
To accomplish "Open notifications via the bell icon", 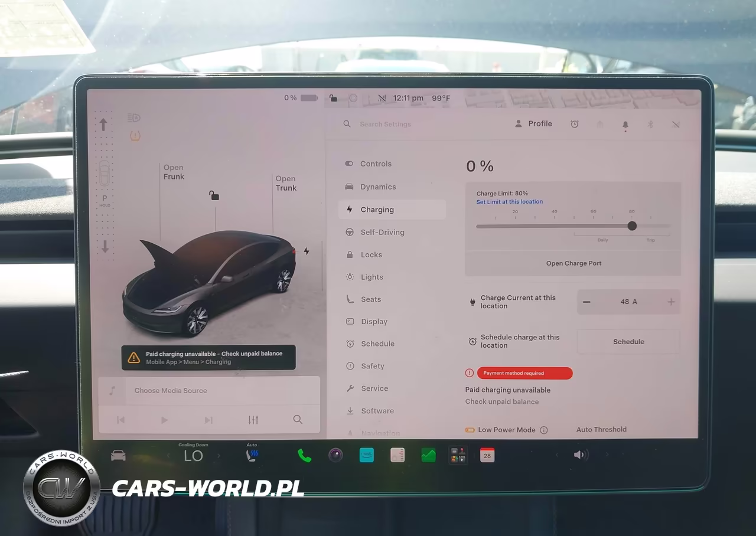I will point(625,125).
